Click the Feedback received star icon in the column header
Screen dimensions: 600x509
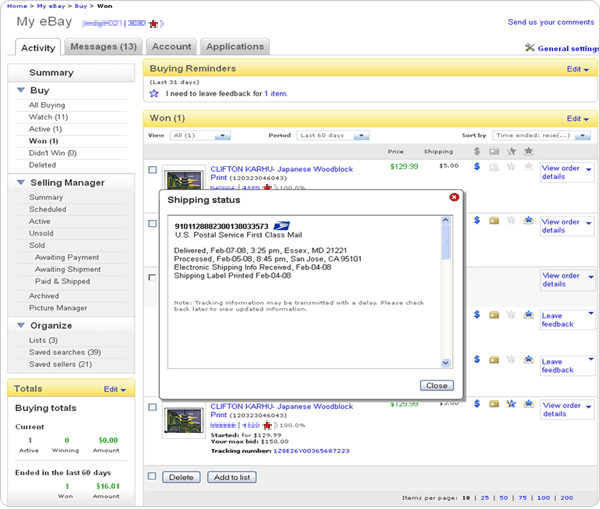click(529, 151)
